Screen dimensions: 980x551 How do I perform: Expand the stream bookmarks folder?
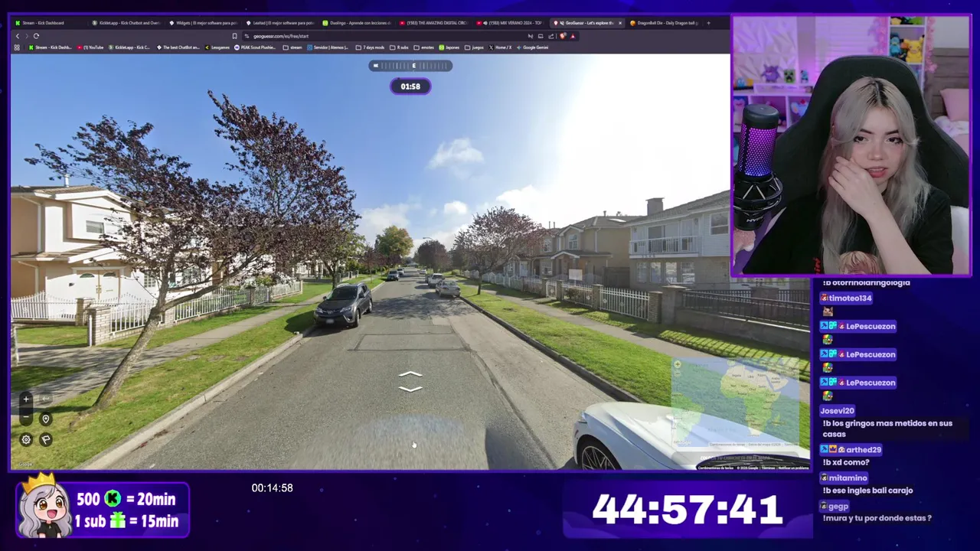(x=292, y=47)
